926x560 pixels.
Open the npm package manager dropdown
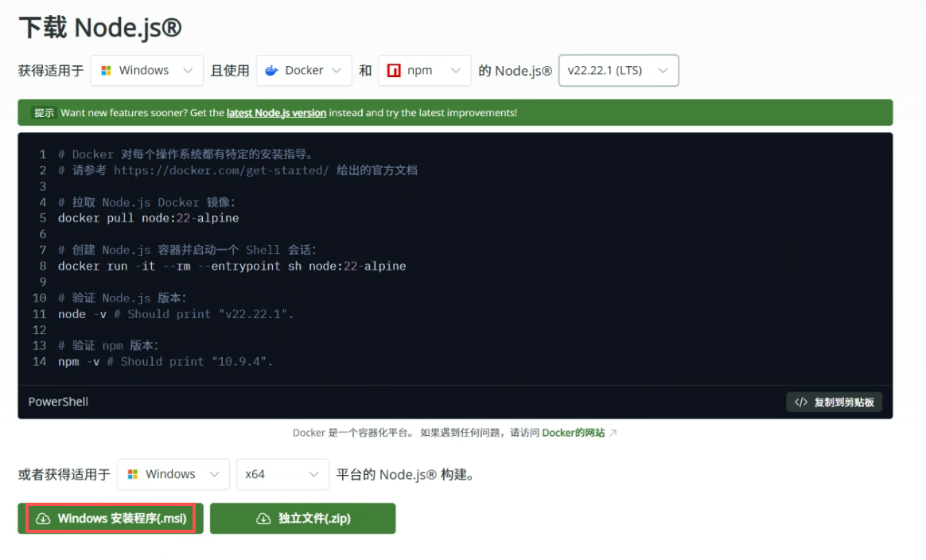pos(425,70)
